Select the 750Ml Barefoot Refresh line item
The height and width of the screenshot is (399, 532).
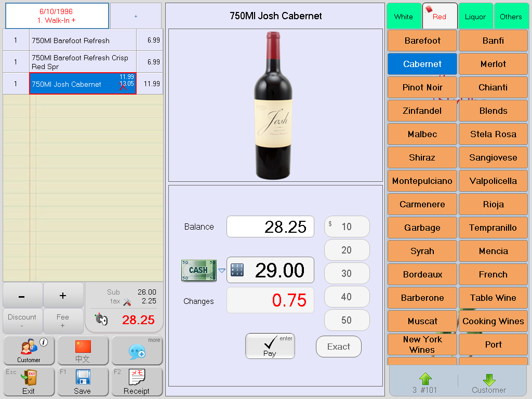pyautogui.click(x=83, y=40)
